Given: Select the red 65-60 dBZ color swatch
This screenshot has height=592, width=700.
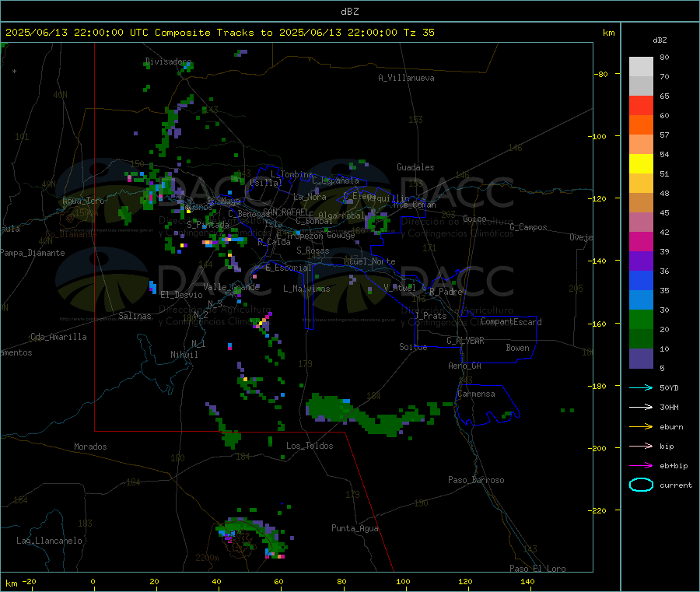Looking at the screenshot, I should 641,106.
